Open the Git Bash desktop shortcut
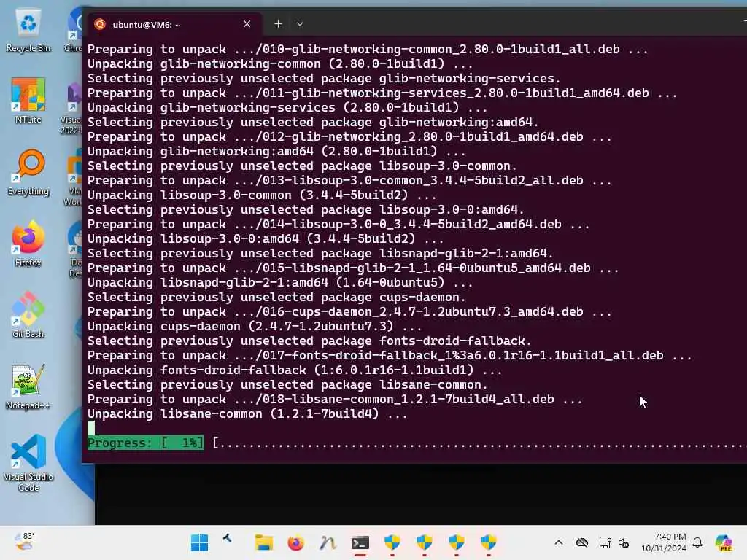Viewport: 747px width, 560px height. 28,315
